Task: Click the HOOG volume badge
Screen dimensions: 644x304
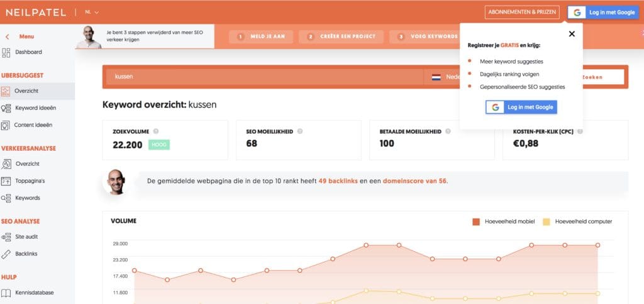Action: tap(159, 144)
